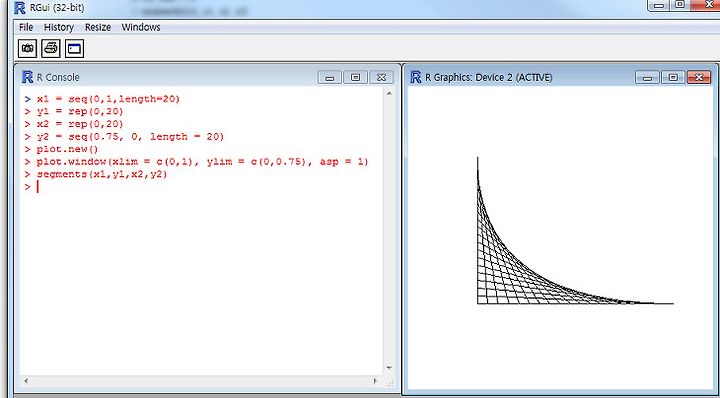This screenshot has width=720, height=398.
Task: Open the Resize menu
Action: (x=98, y=27)
